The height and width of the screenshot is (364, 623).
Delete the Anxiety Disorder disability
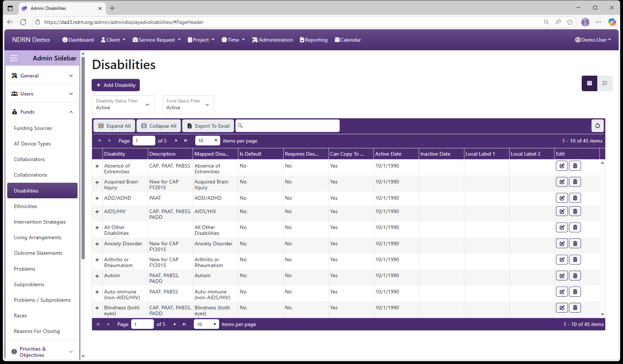[x=575, y=244]
